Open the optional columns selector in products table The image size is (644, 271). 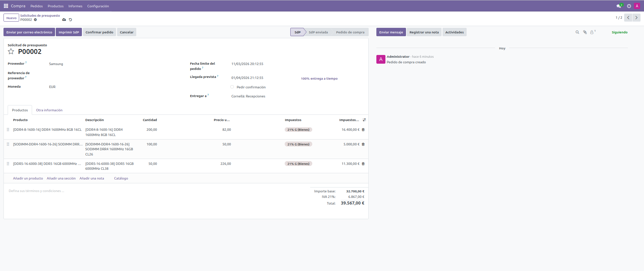364,120
